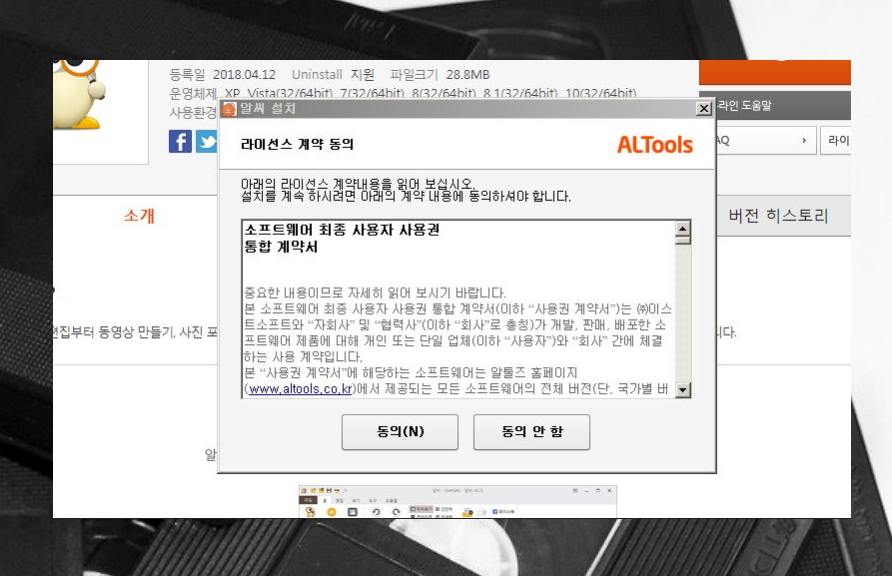892x576 pixels.
Task: Click the 등록일 2018.04.12 text
Action: pos(222,74)
